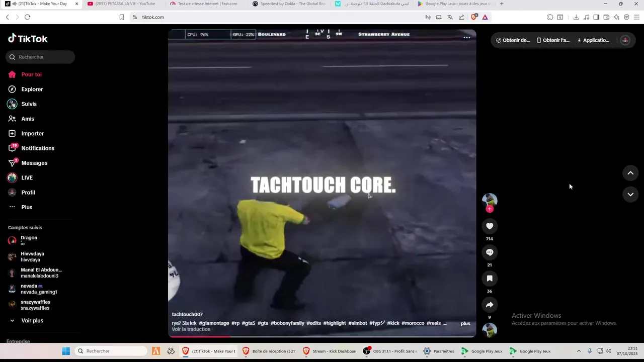This screenshot has width=644, height=362.
Task: Open video options three-dots menu
Action: click(466, 37)
